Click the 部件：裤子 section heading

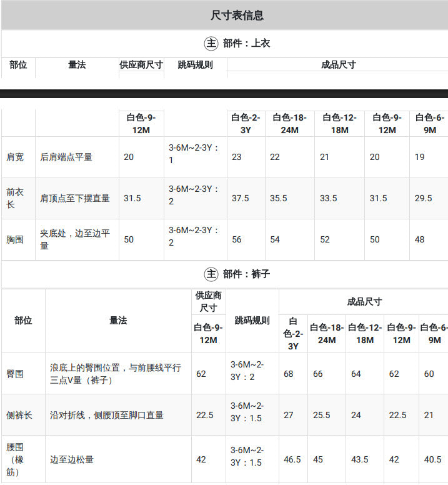pyautogui.click(x=246, y=274)
